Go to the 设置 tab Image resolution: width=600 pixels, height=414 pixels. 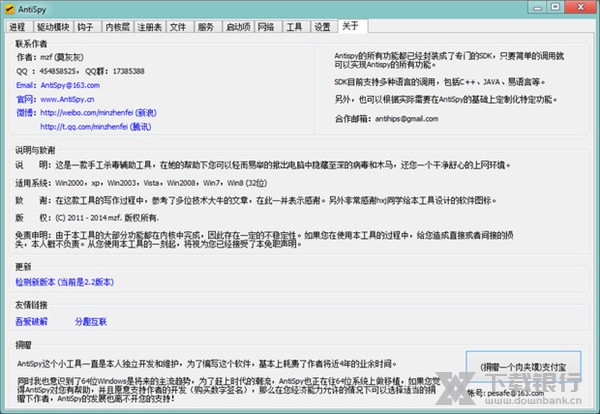(x=323, y=27)
